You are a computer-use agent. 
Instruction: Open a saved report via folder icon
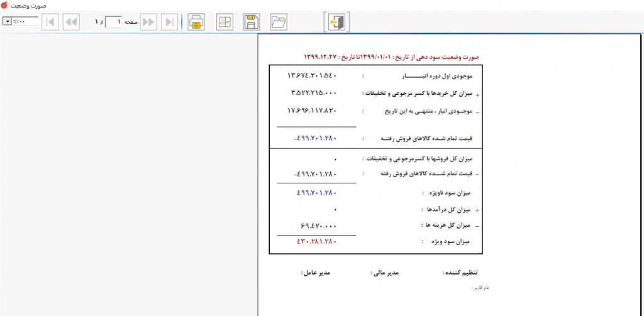(279, 22)
